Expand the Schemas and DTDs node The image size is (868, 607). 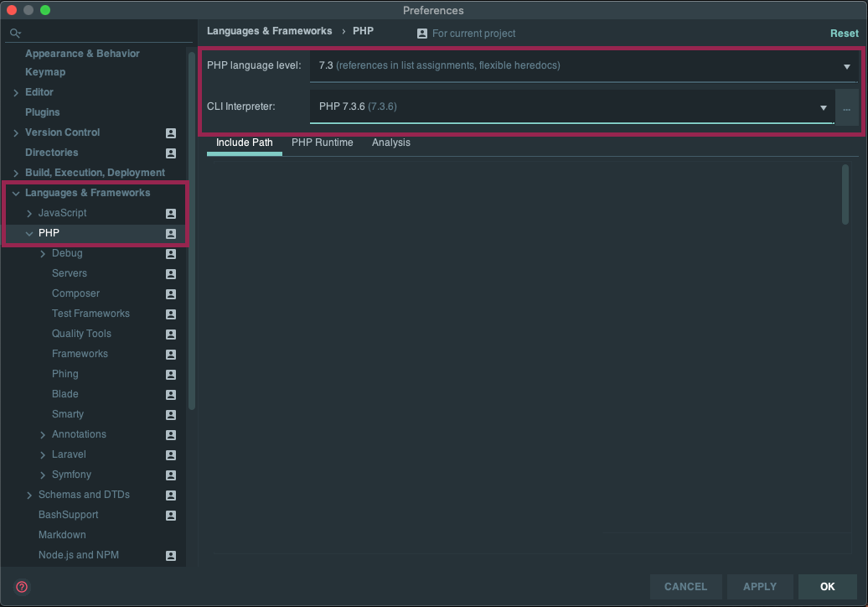(29, 495)
